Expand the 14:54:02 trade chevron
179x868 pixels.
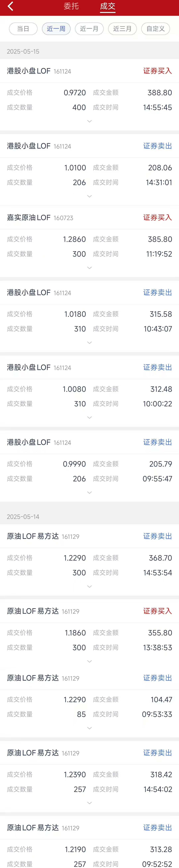point(89,803)
